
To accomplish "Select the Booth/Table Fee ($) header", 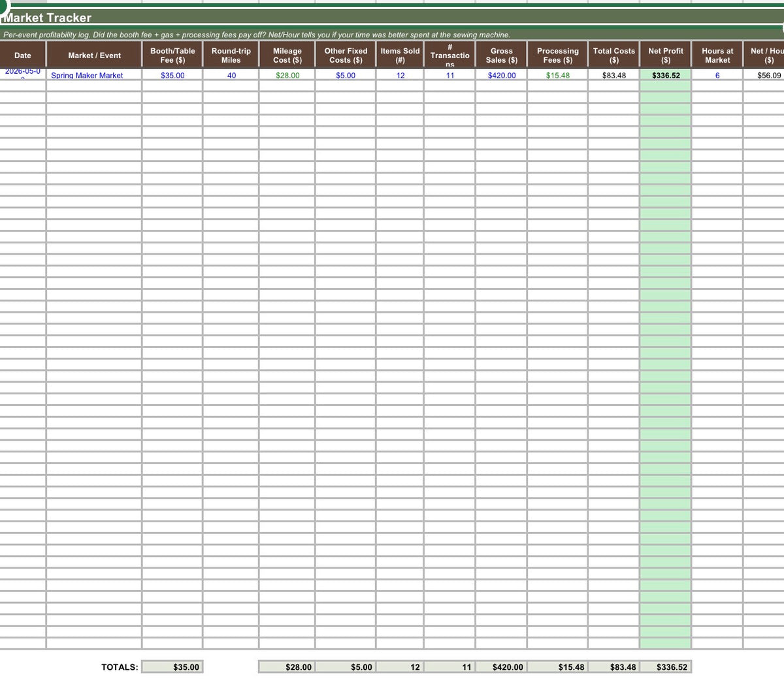I will [x=172, y=55].
